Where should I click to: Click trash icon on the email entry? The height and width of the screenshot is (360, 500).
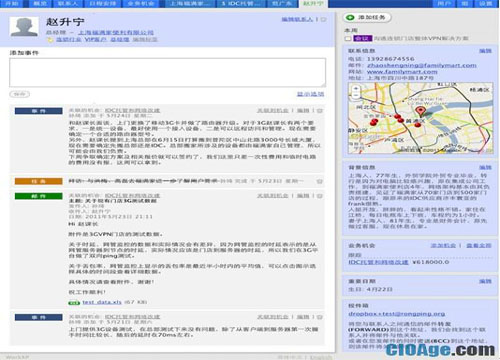click(320, 196)
